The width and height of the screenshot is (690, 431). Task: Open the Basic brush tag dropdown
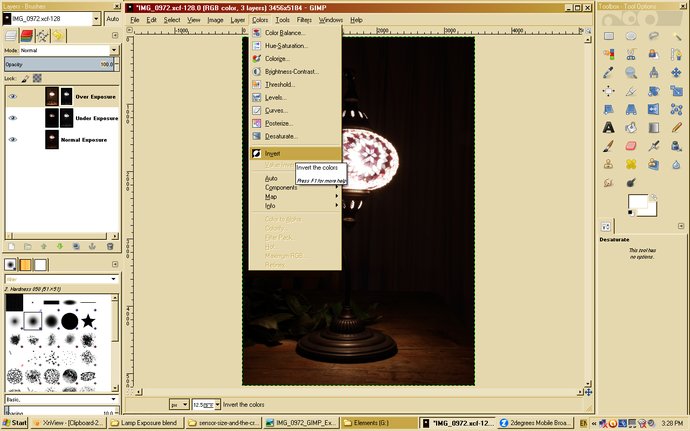(114, 399)
